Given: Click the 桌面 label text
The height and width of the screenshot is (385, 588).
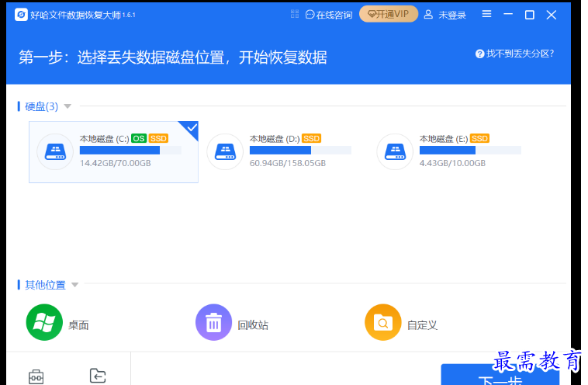Looking at the screenshot, I should 79,325.
